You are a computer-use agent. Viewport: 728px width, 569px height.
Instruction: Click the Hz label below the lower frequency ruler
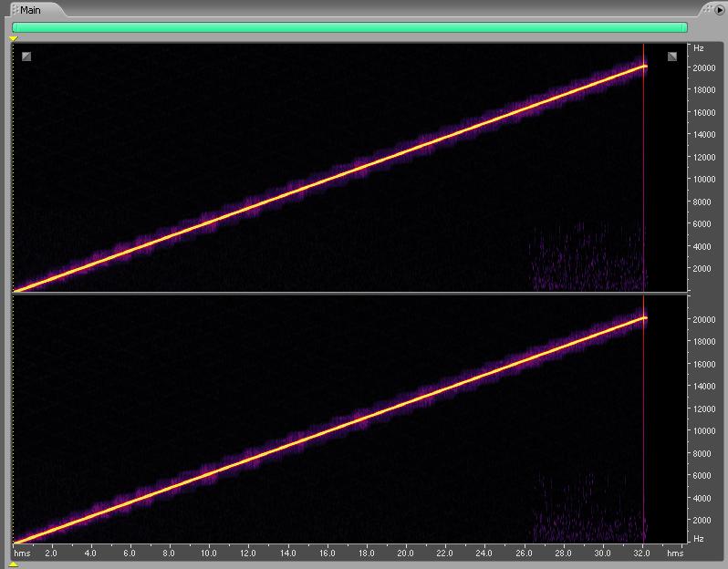698,539
